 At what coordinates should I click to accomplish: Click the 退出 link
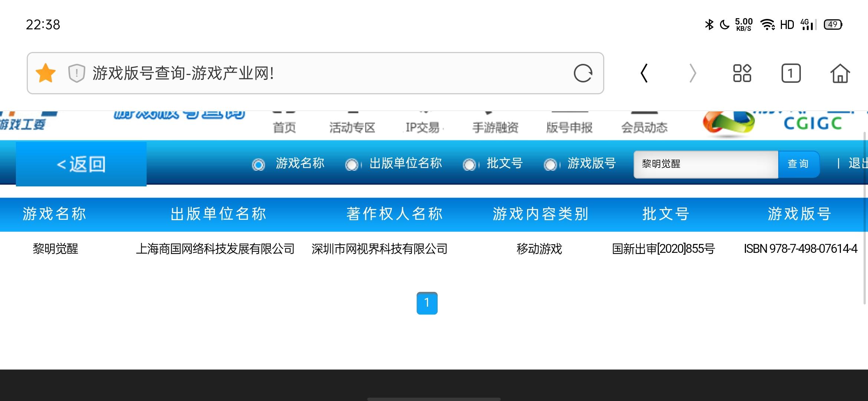(x=858, y=163)
